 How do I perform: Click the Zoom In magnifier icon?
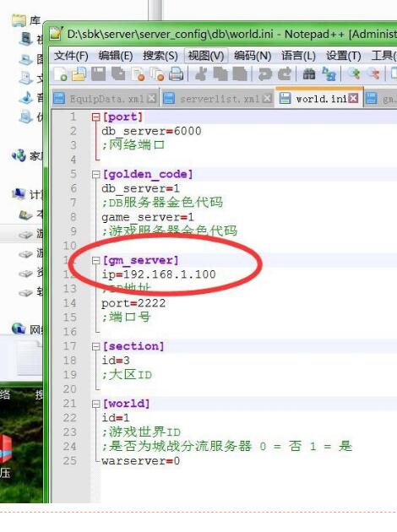tap(354, 73)
